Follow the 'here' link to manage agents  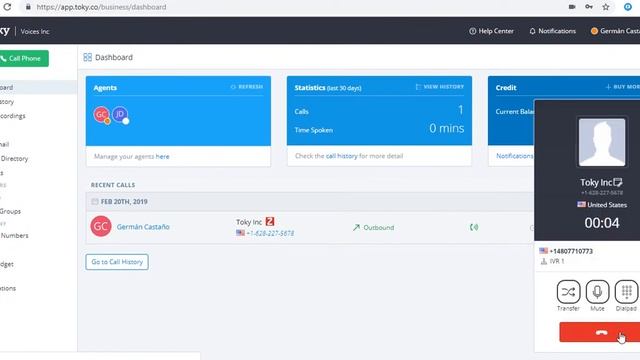[x=162, y=156]
